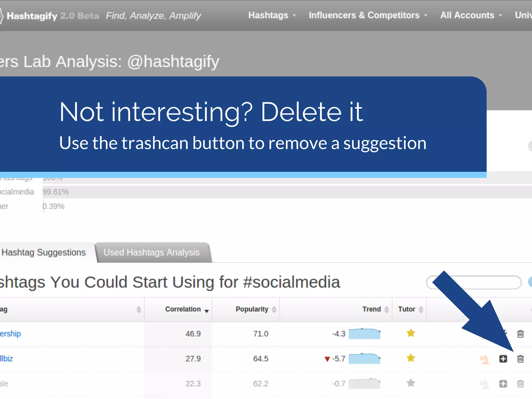The image size is (532, 399).
Task: Click the gray trend sparkline in the -0.7 row
Action: (364, 383)
